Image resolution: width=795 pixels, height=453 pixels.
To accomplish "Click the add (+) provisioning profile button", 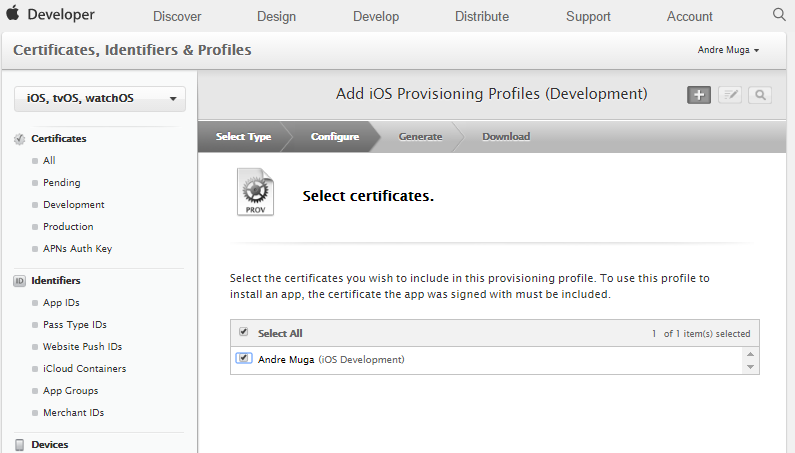I will (699, 95).
